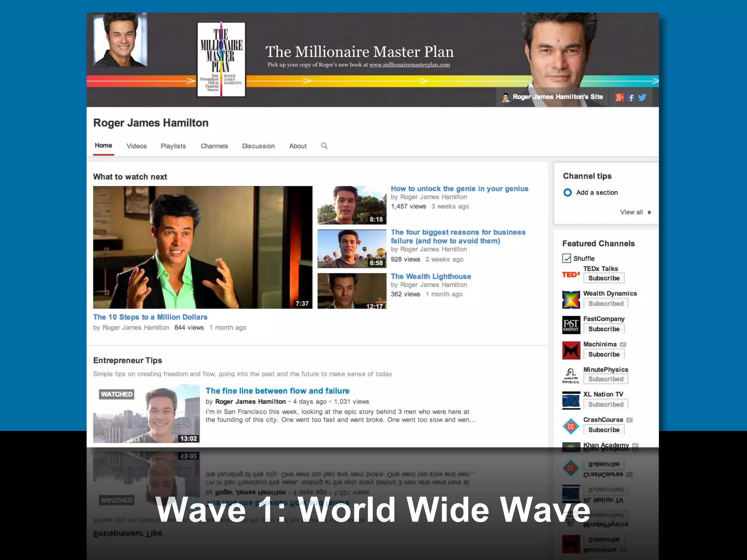Select the Add a section radio circle
The width and height of the screenshot is (747, 560).
coord(568,192)
